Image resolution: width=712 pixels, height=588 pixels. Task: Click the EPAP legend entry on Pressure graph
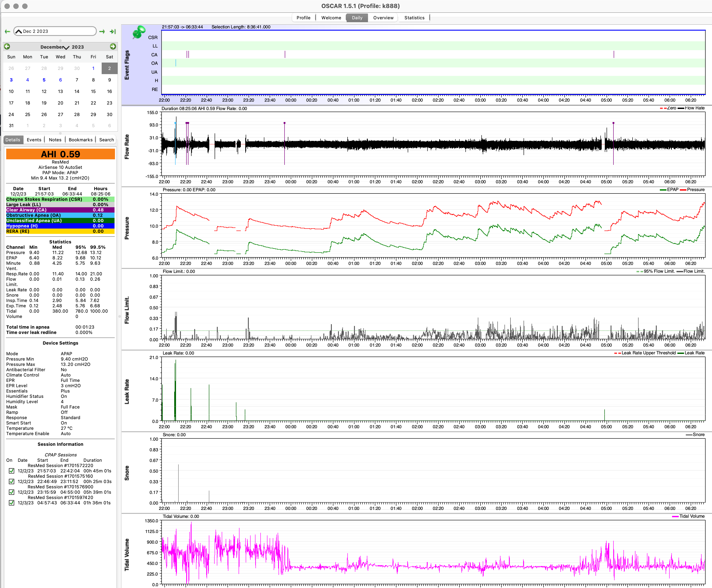[x=669, y=190]
